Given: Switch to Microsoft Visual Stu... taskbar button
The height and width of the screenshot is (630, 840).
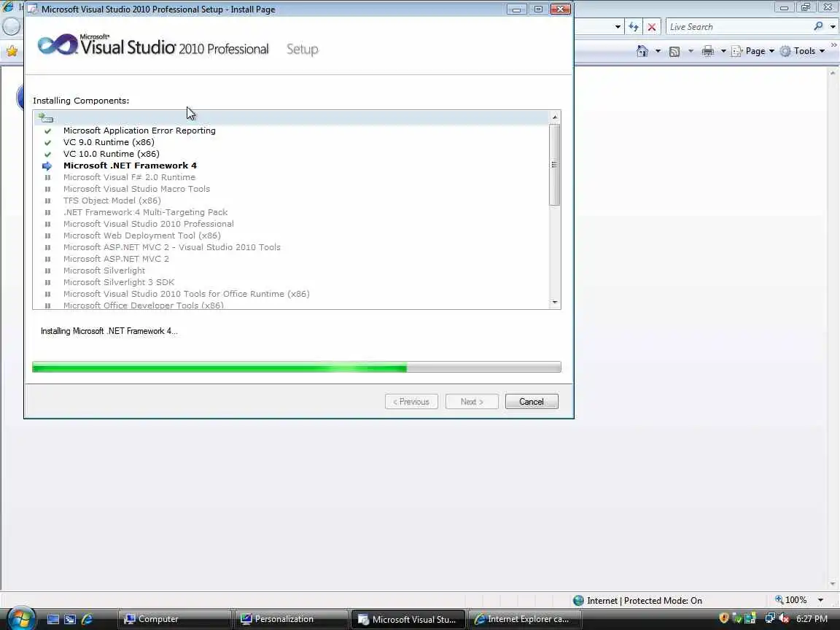Looking at the screenshot, I should [408, 619].
